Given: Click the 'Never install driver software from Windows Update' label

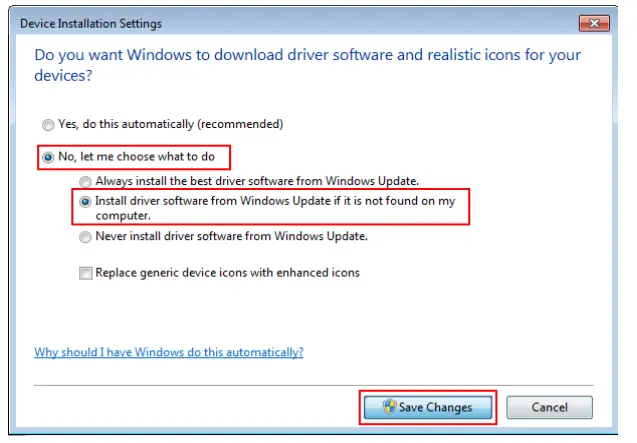Looking at the screenshot, I should click(232, 237).
